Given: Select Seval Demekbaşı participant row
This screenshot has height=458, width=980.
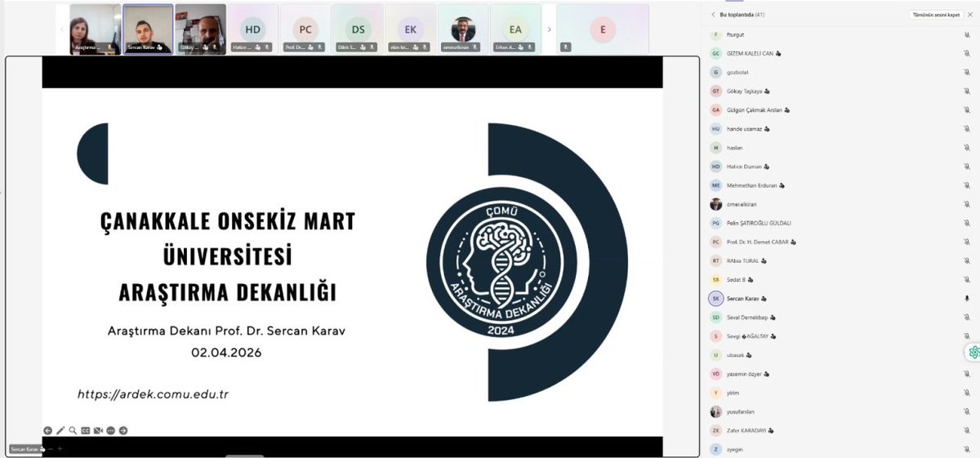Looking at the screenshot, I should coord(841,318).
